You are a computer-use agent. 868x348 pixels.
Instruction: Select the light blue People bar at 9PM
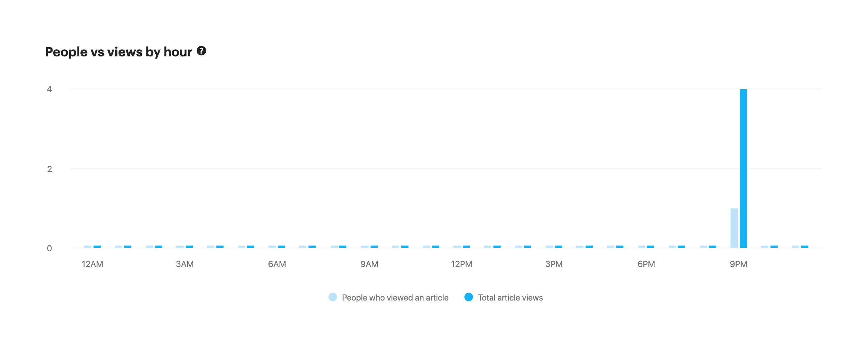click(x=734, y=228)
